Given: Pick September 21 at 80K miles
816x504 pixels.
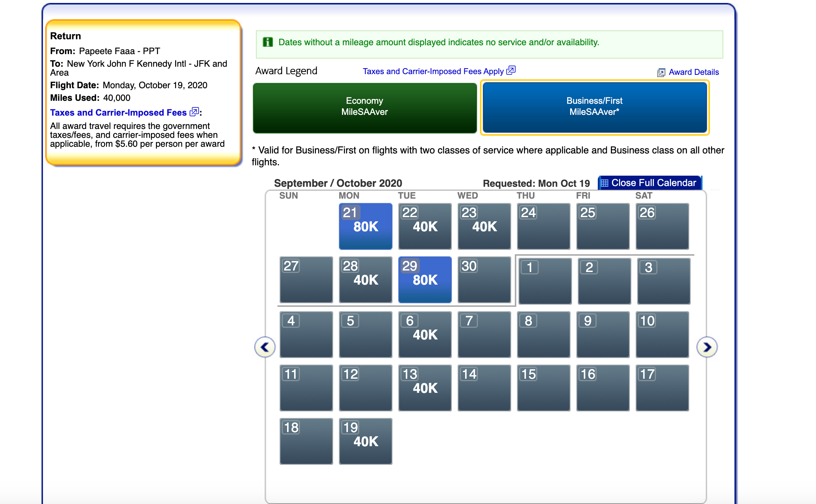Looking at the screenshot, I should [365, 226].
